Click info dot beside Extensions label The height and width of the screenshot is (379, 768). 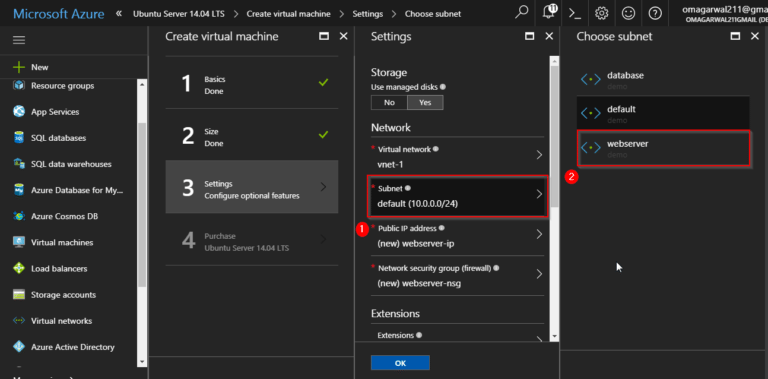(420, 335)
